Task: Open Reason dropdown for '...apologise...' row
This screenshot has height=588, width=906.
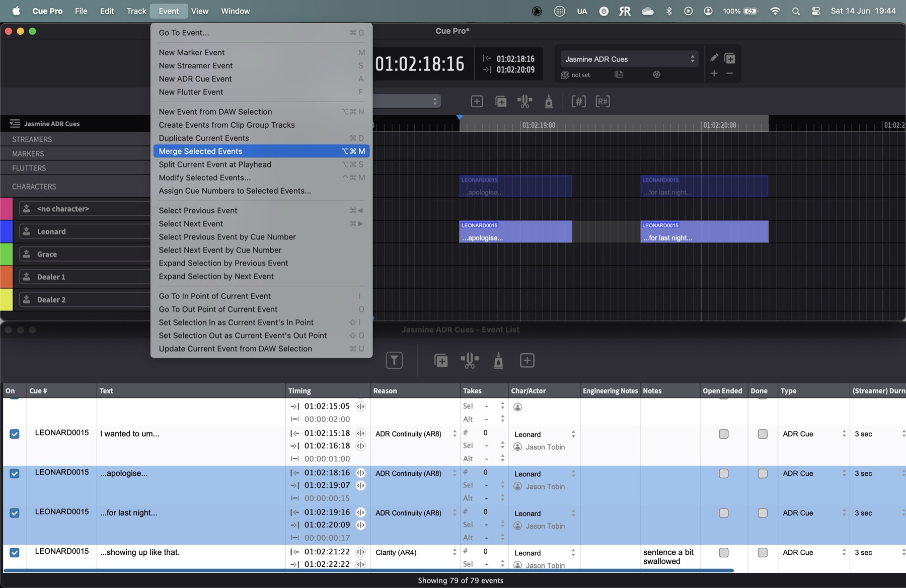Action: click(416, 473)
